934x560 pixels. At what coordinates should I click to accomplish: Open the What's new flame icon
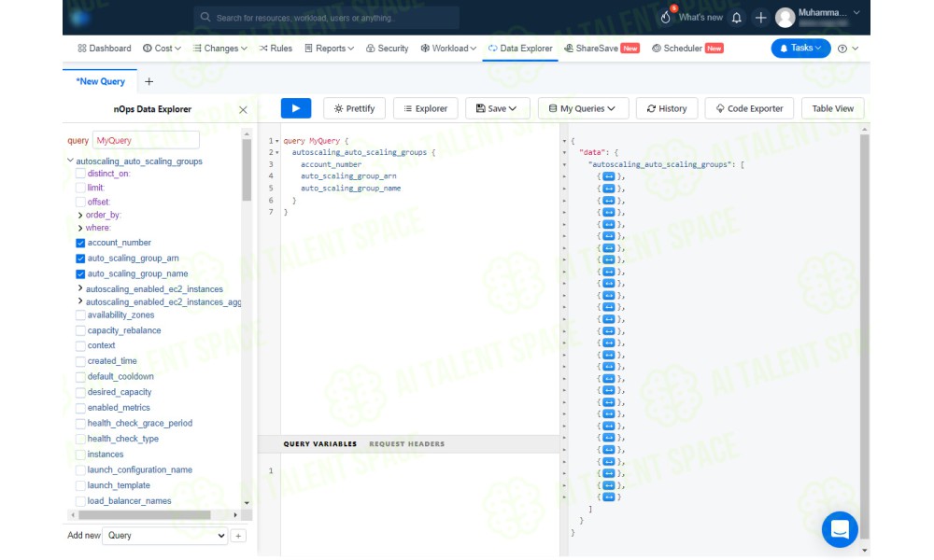[666, 17]
